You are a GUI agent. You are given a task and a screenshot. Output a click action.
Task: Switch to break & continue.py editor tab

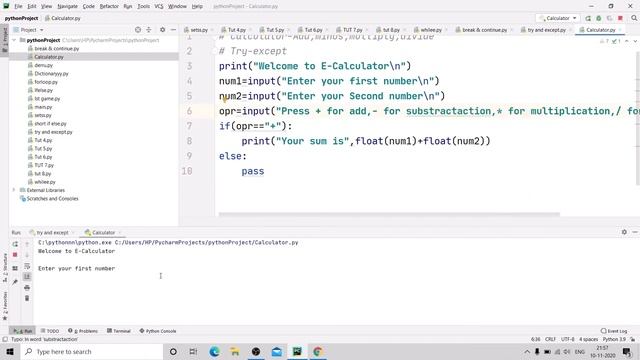click(484, 30)
